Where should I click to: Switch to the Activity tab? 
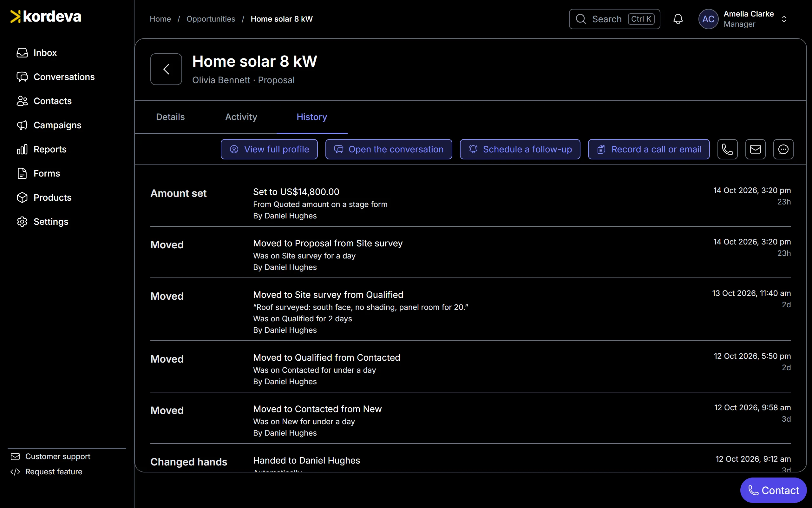tap(241, 117)
